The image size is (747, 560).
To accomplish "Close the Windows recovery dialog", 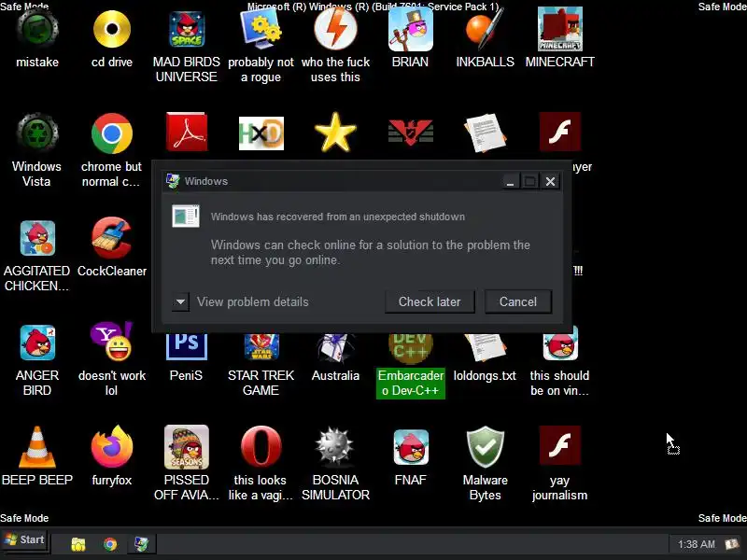I will [x=550, y=181].
